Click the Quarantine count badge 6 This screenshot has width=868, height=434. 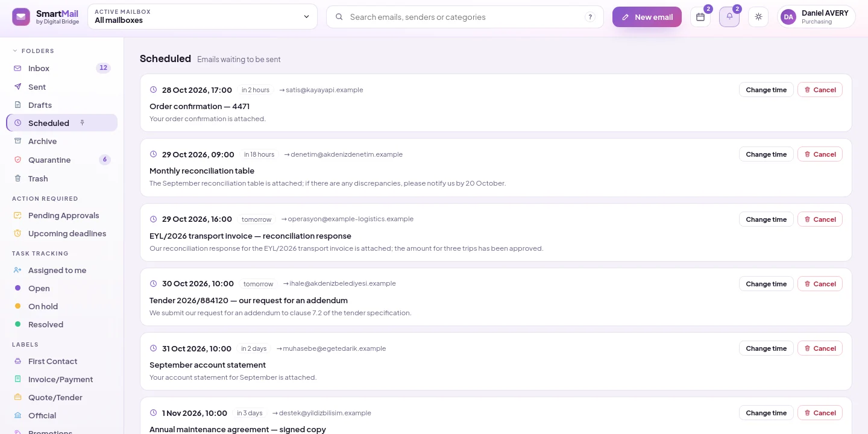(105, 160)
